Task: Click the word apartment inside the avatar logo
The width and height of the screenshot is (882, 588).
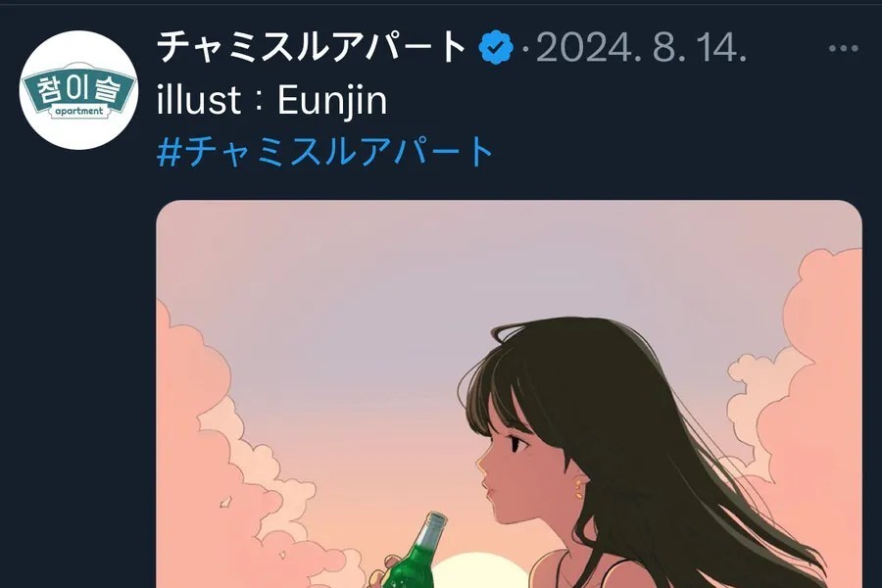Action: point(78,112)
